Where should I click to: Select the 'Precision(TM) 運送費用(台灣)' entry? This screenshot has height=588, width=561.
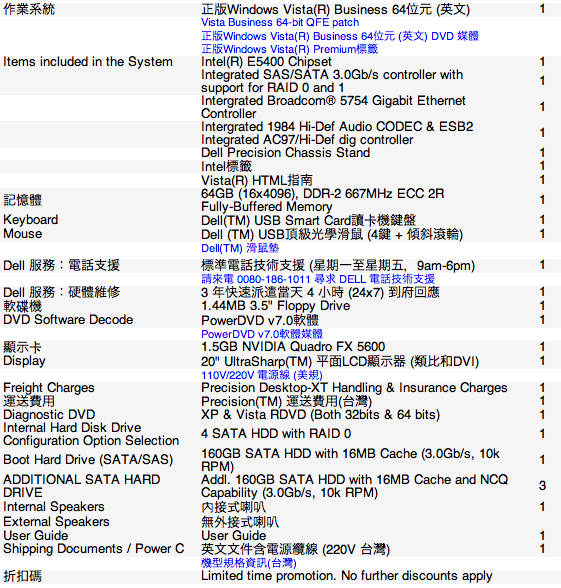286,402
